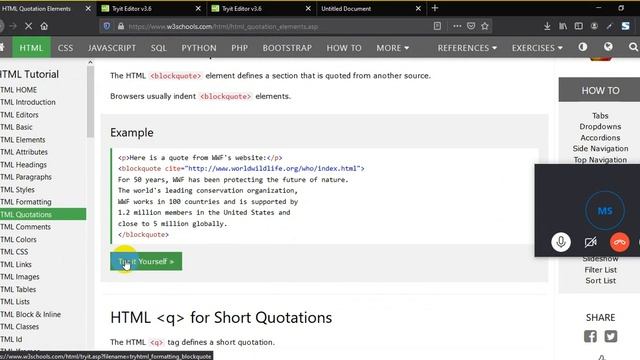Screen dimensions: 640x360
Task: Open the CSS tutorial nav item
Action: tap(65, 48)
